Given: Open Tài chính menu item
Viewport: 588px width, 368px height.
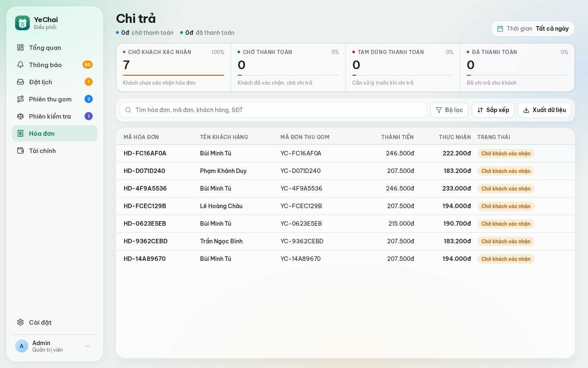Looking at the screenshot, I should pos(55,150).
